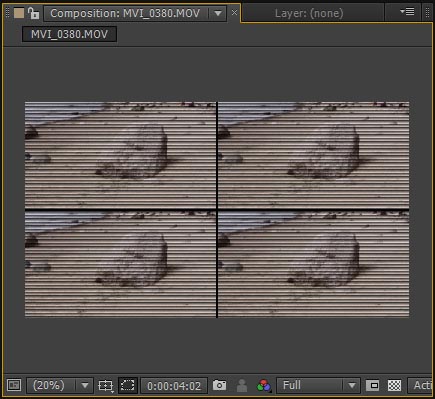Toggle Always Preview This View icon

coord(14,385)
